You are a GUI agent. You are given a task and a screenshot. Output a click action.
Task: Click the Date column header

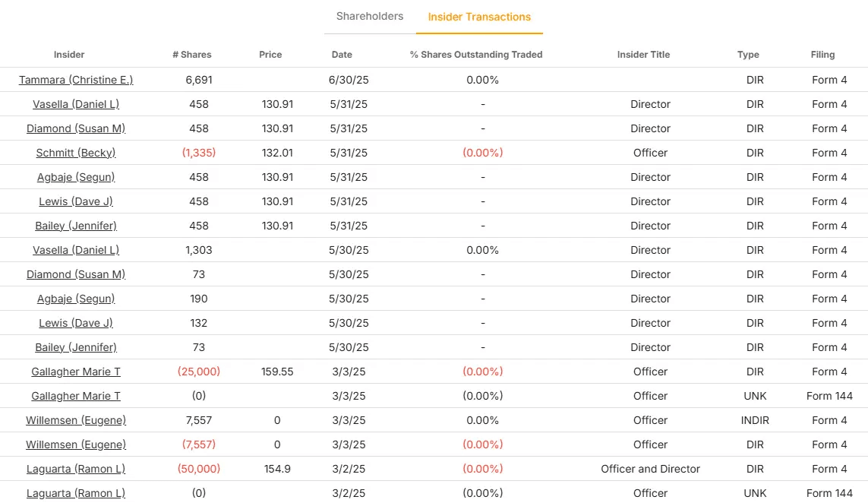pos(342,54)
